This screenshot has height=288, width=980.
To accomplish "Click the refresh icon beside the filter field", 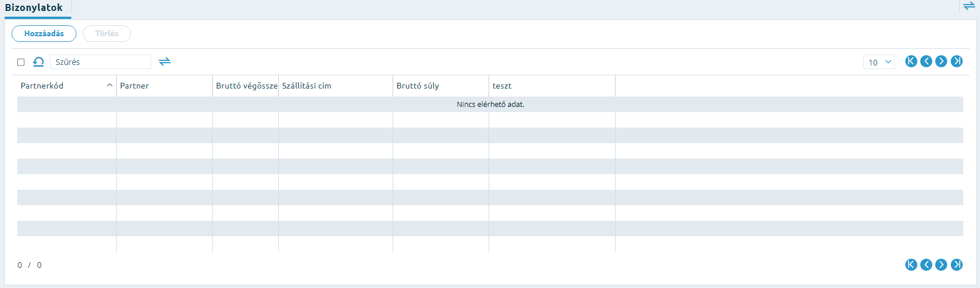I will (39, 62).
